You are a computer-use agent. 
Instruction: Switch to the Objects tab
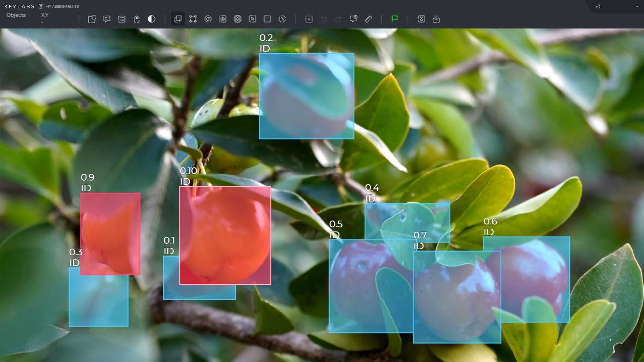tap(16, 15)
